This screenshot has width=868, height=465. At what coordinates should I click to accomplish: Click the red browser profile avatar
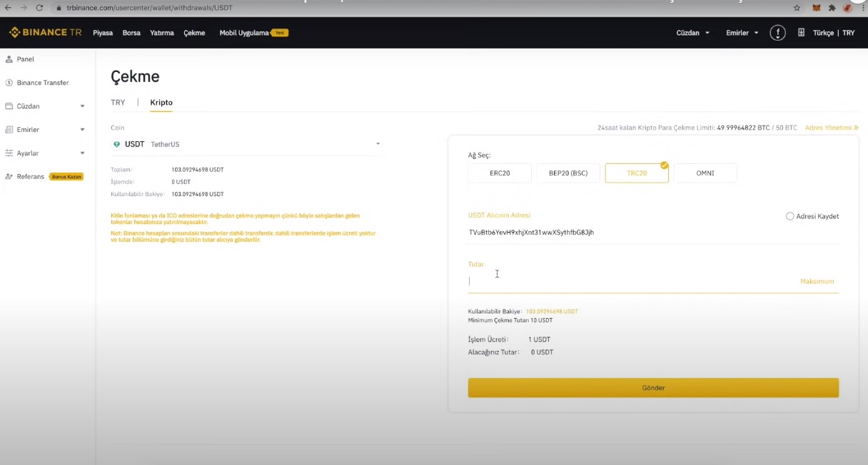(x=847, y=8)
